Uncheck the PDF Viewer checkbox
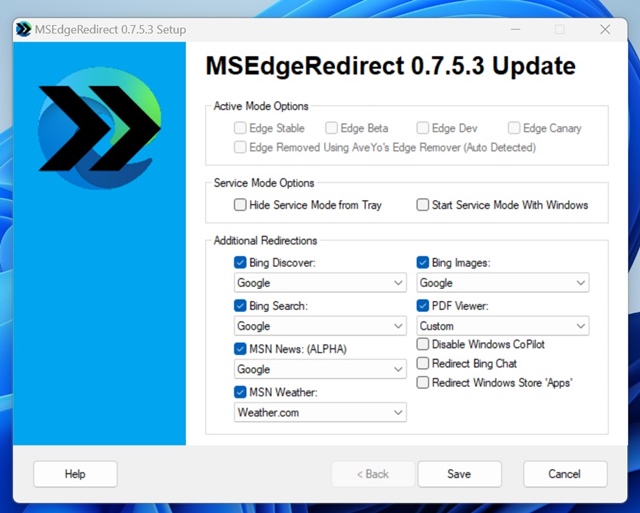Image resolution: width=640 pixels, height=513 pixels. tap(422, 306)
